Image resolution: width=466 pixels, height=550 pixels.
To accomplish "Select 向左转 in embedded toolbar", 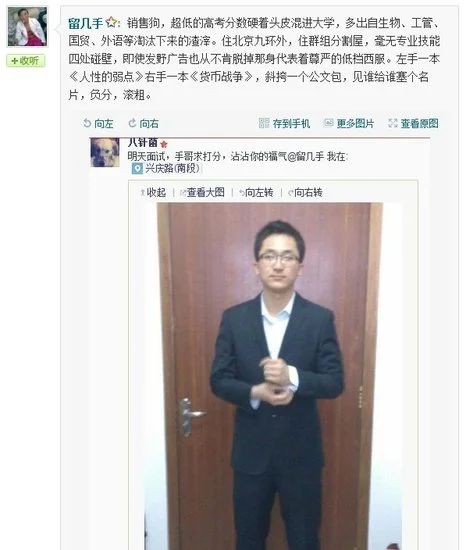I will 256,192.
